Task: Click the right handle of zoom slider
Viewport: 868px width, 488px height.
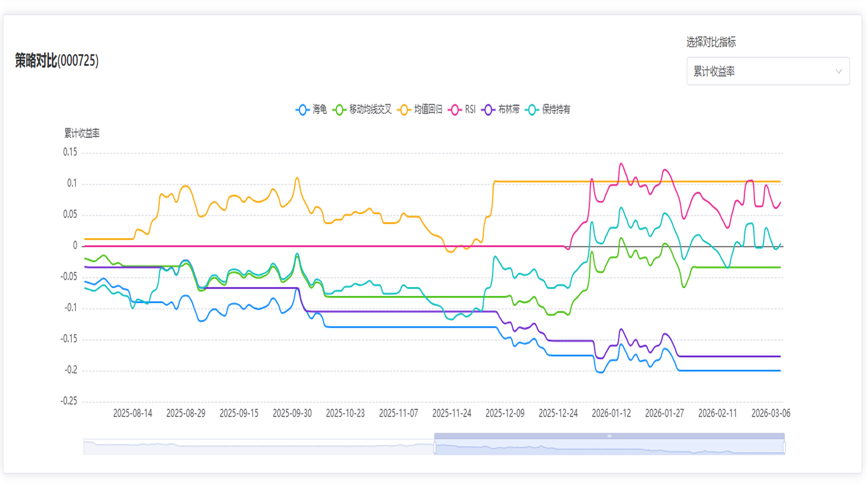Action: point(784,447)
